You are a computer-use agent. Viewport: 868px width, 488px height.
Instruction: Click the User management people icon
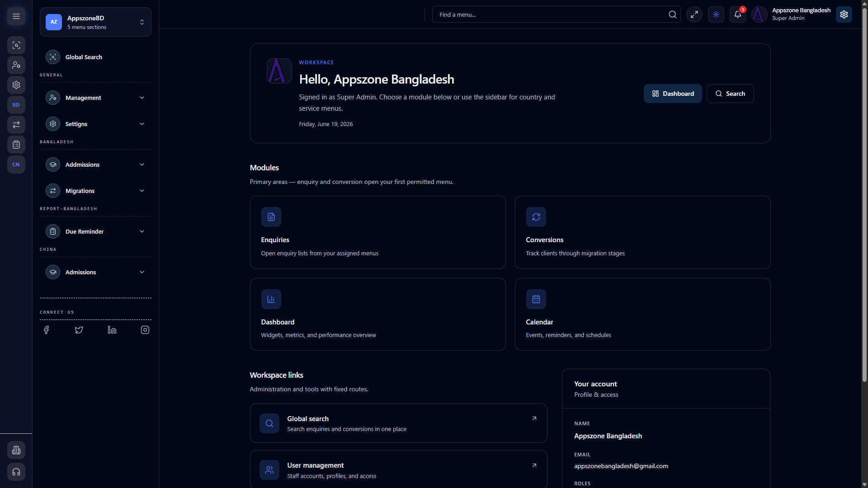tap(269, 470)
